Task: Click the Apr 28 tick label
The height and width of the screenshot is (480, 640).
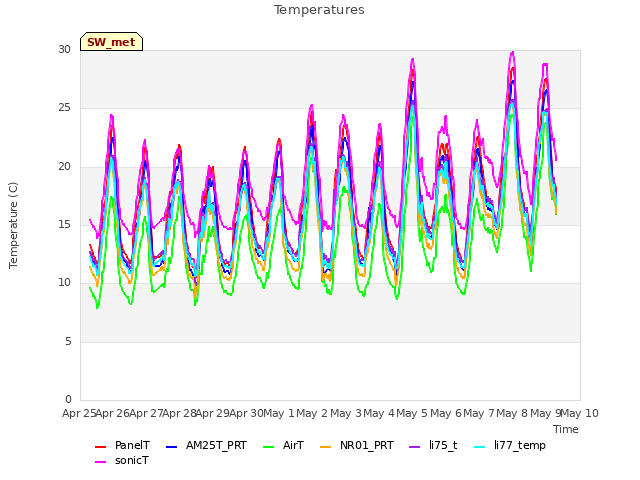Action: point(180,413)
